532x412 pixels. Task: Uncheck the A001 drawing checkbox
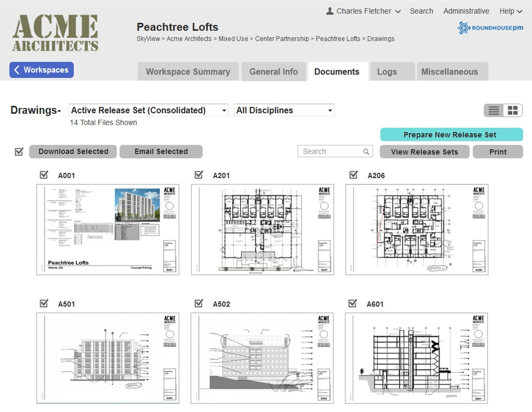[44, 175]
